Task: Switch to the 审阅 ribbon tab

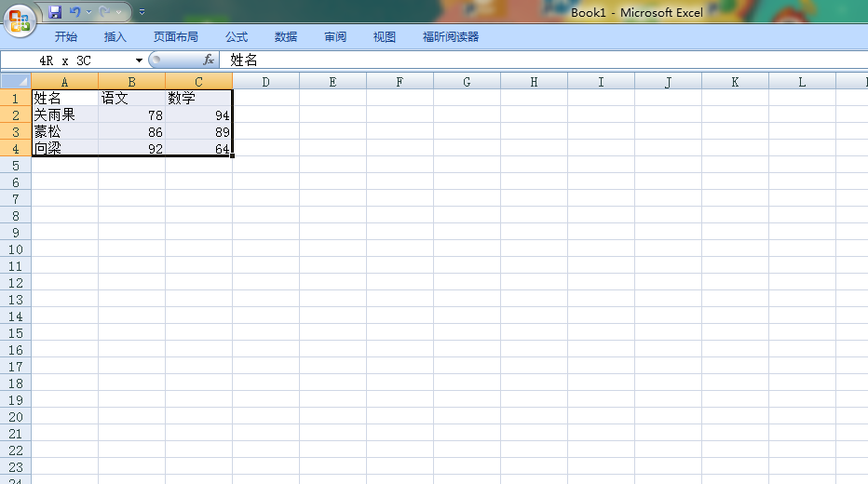Action: 335,37
